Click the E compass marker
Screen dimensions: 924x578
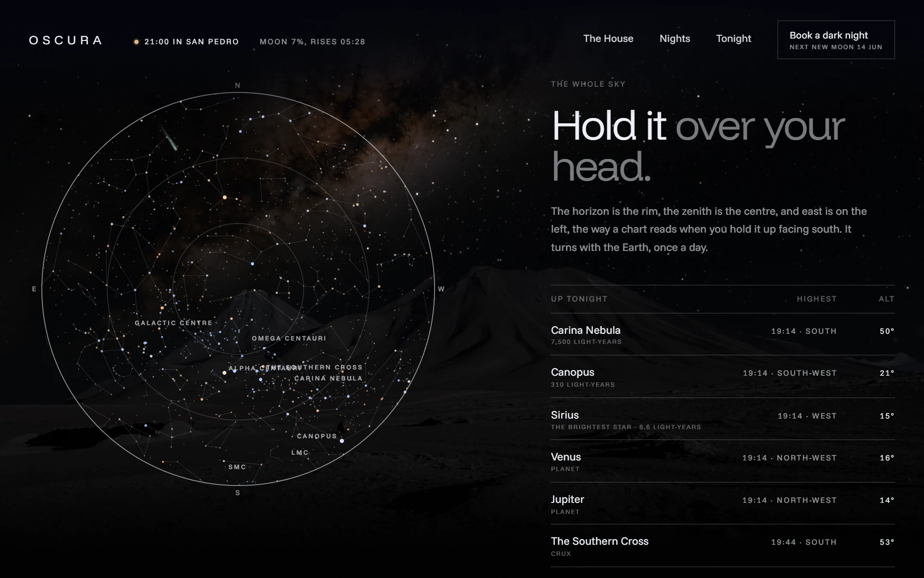tap(34, 289)
